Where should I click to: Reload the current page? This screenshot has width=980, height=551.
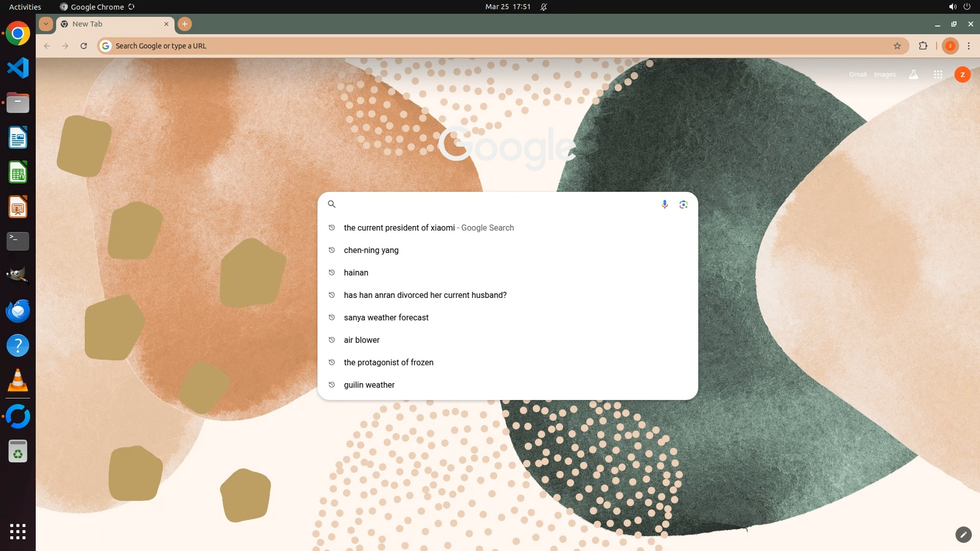(x=84, y=46)
